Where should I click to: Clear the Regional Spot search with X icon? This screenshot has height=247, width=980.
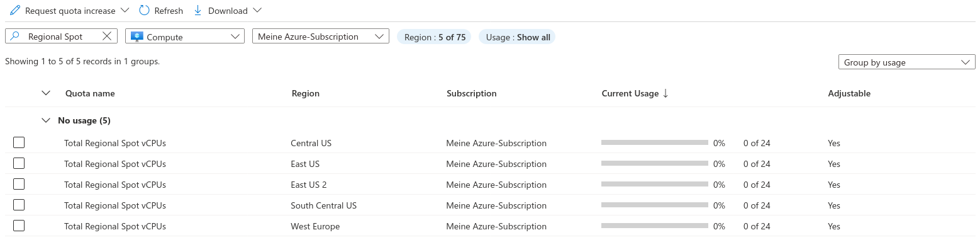[107, 37]
